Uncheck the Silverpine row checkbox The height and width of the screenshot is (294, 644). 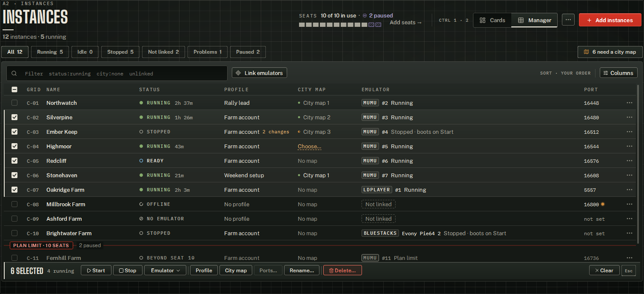14,117
